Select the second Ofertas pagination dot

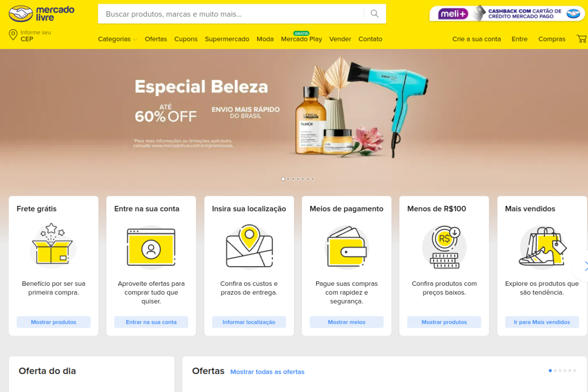point(555,370)
